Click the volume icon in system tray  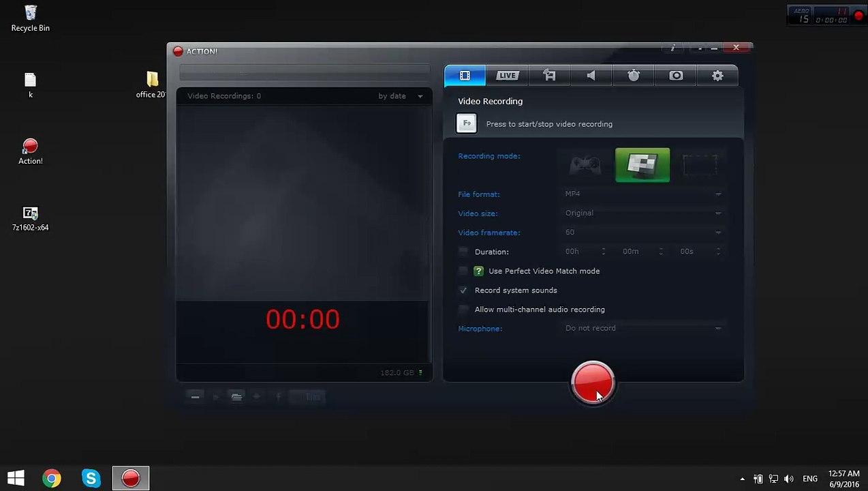point(789,479)
